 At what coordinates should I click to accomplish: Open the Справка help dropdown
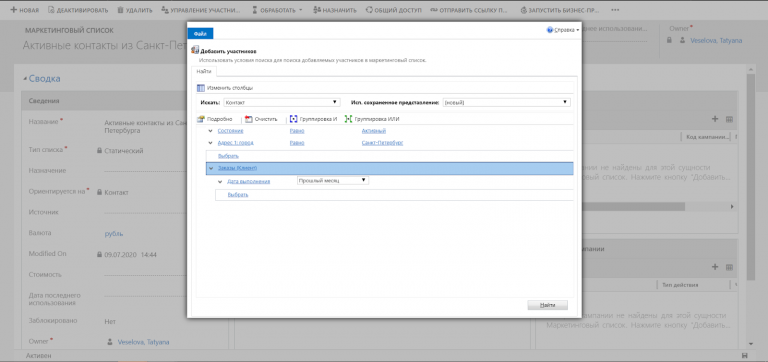click(x=563, y=30)
